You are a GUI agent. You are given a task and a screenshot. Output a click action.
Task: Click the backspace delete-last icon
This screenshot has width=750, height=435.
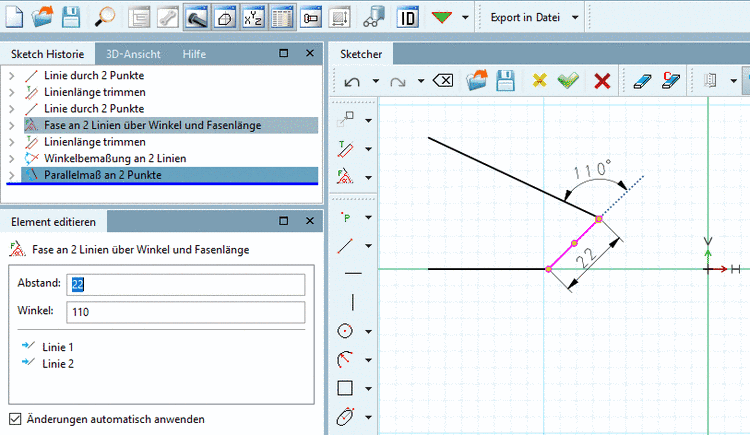(443, 80)
